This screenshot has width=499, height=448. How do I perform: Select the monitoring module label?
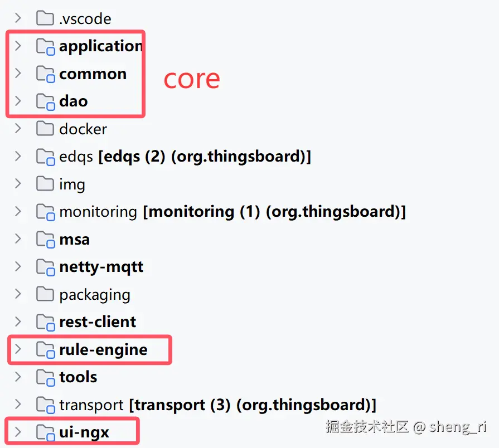pos(98,212)
